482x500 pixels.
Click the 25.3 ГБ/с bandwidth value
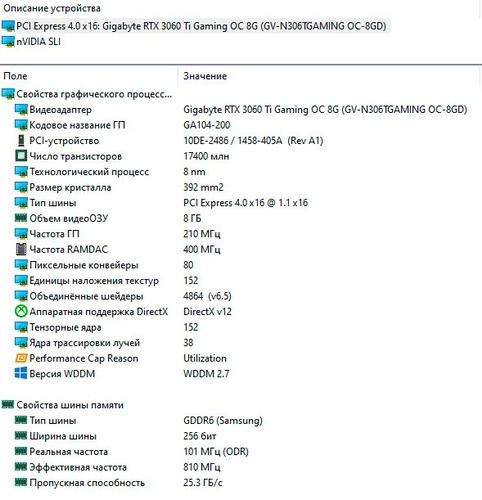point(203,483)
